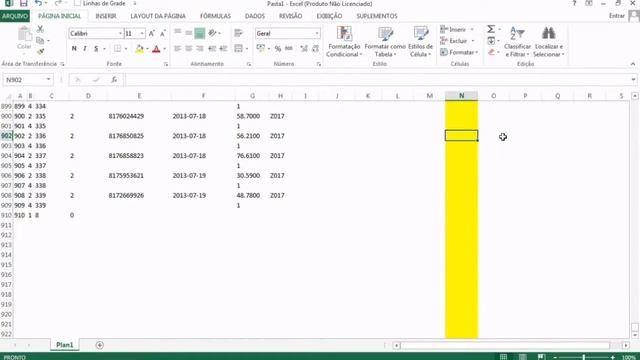Screen dimensions: 640x360
Task: Increase decimal places
Action: [x=304, y=49]
